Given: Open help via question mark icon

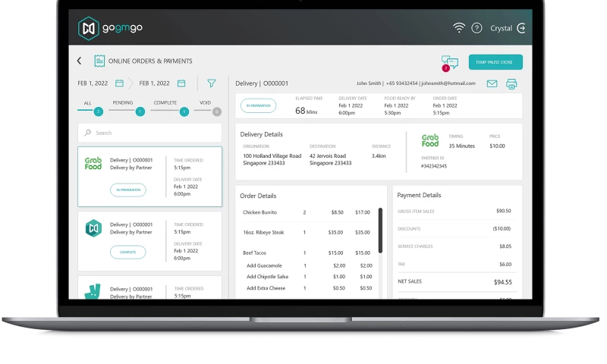Looking at the screenshot, I should tap(476, 28).
